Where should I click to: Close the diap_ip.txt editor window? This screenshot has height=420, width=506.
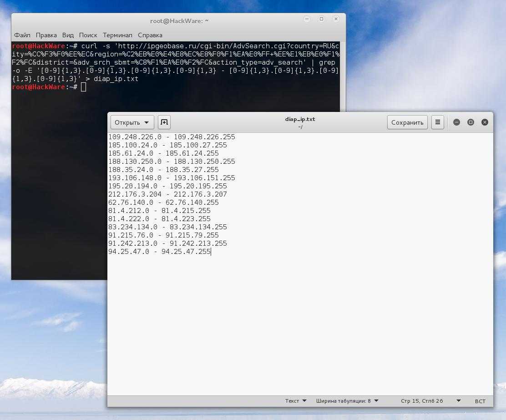[x=485, y=122]
